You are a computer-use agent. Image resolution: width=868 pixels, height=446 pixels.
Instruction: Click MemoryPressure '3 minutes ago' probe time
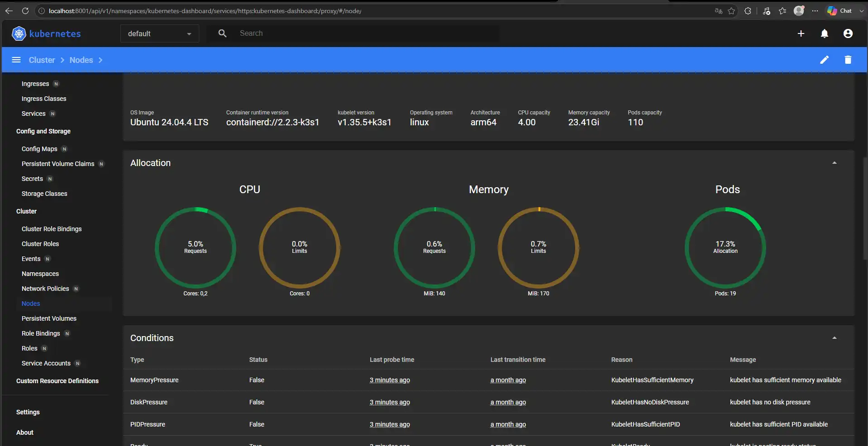390,380
